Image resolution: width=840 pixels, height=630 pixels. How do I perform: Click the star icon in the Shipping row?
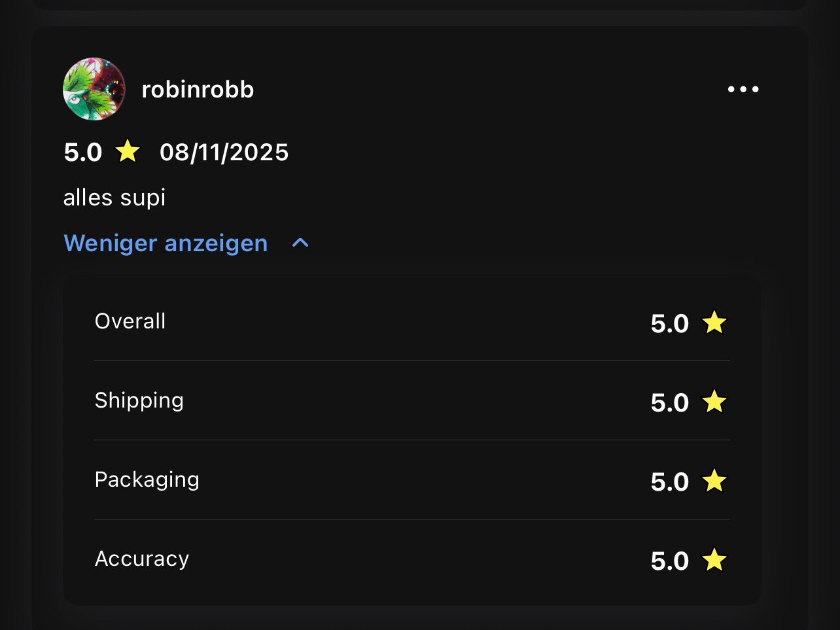pyautogui.click(x=714, y=402)
